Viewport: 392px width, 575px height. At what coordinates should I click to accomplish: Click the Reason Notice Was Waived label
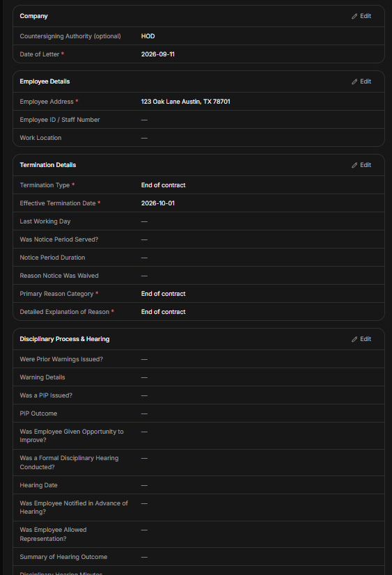[x=59, y=276]
